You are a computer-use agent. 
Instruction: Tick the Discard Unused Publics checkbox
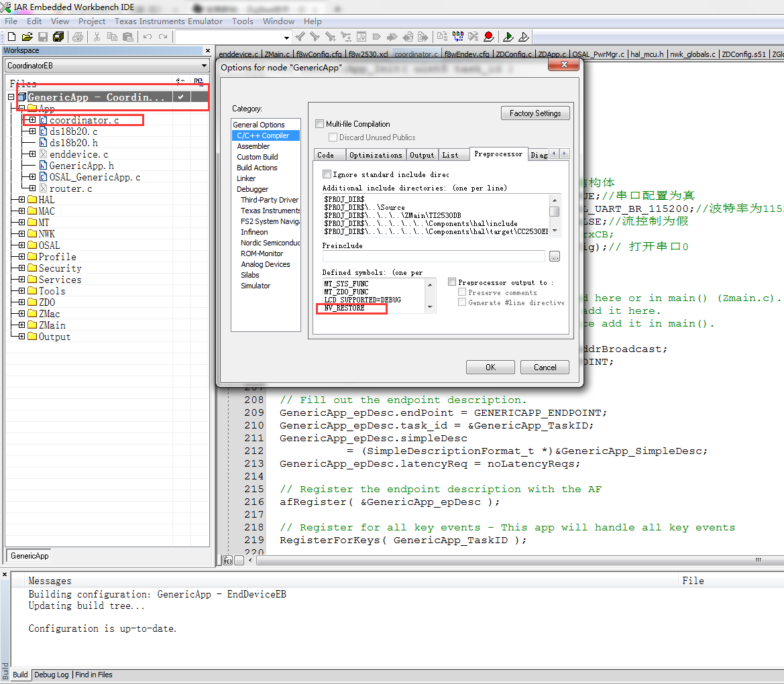coord(333,137)
